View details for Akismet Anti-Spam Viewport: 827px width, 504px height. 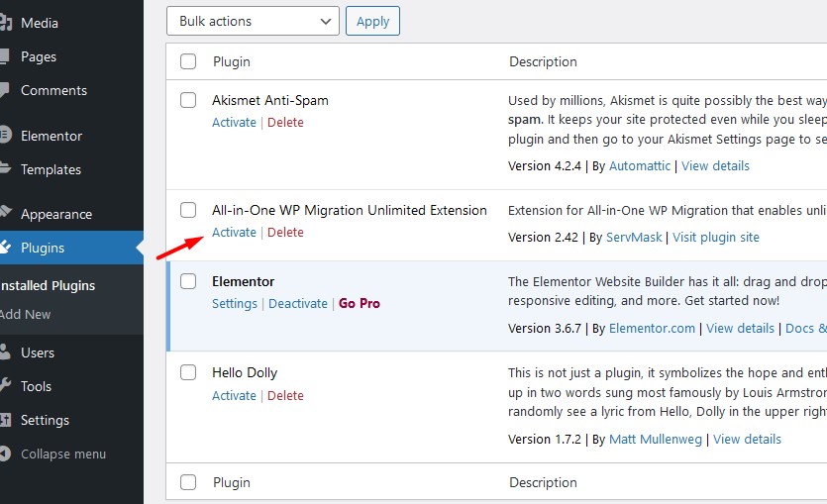click(x=715, y=166)
